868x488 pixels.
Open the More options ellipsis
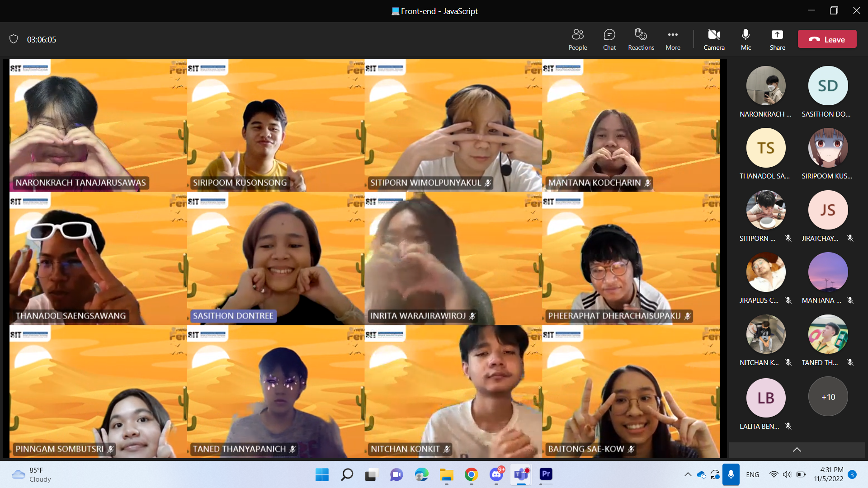(673, 39)
